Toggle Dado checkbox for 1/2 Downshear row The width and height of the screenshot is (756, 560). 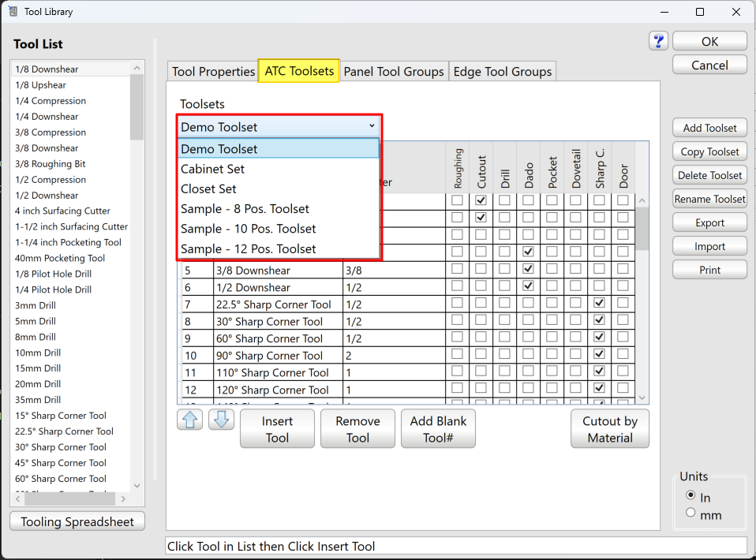click(528, 287)
